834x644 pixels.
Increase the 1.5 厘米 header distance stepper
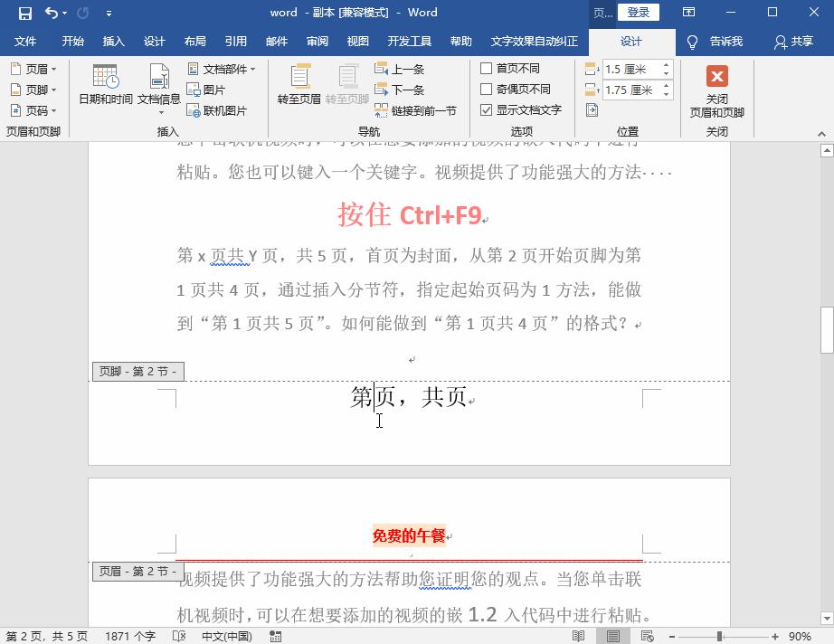pos(665,62)
